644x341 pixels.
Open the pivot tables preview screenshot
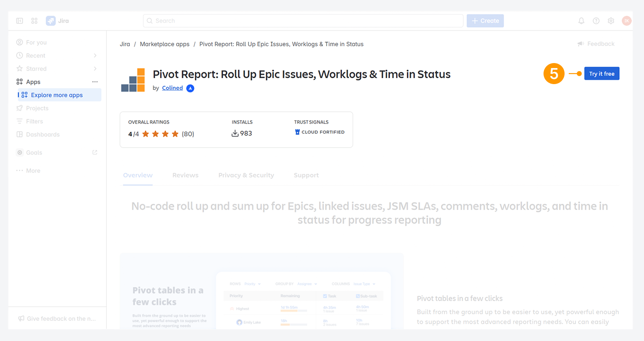(x=261, y=291)
